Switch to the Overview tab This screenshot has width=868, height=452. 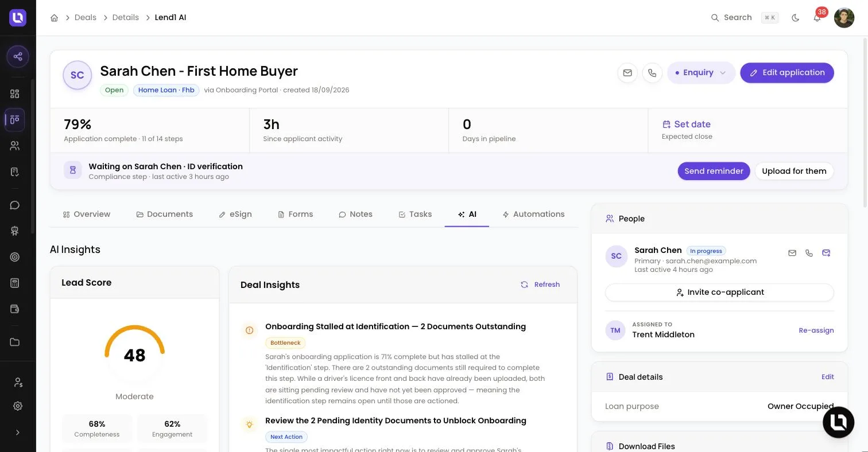coord(87,214)
